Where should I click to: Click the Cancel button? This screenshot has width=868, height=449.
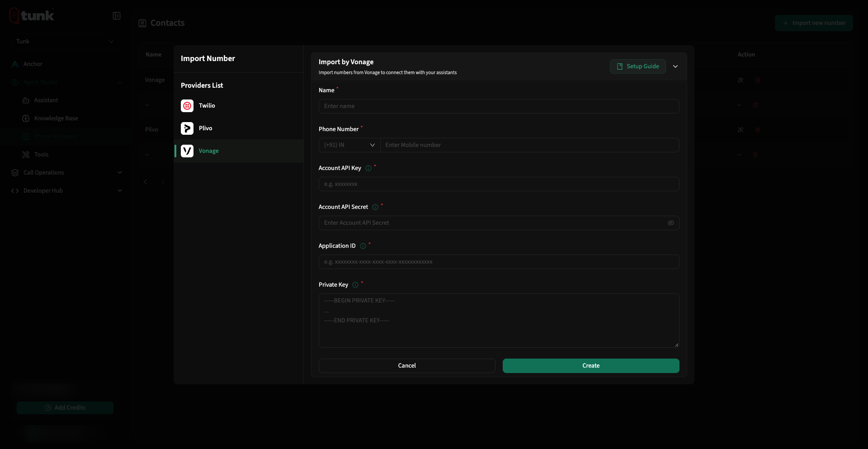(407, 366)
